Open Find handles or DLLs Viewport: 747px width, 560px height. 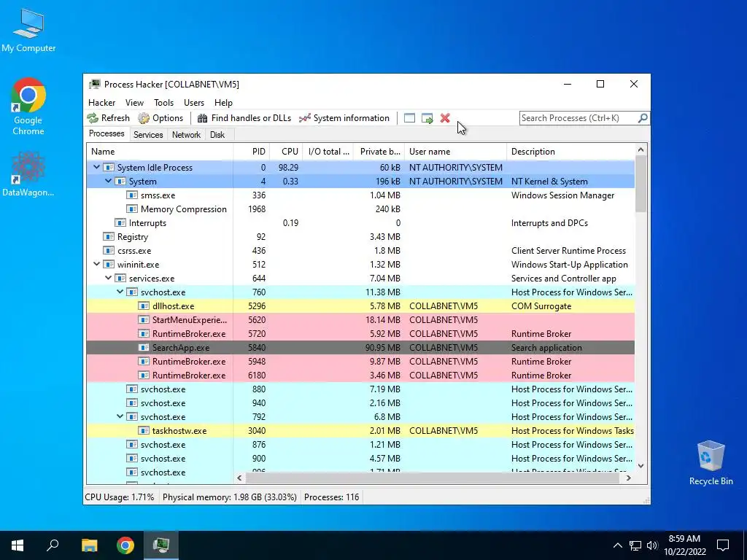coord(244,118)
